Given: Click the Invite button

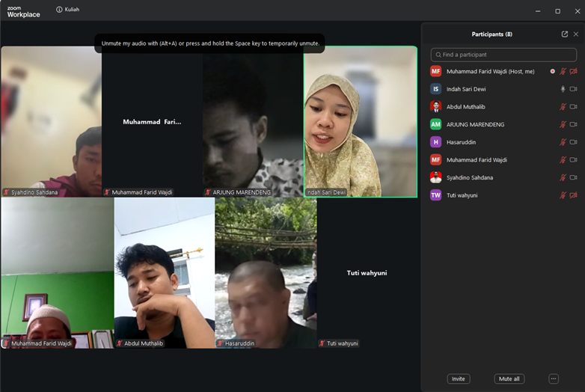Looking at the screenshot, I should point(459,379).
